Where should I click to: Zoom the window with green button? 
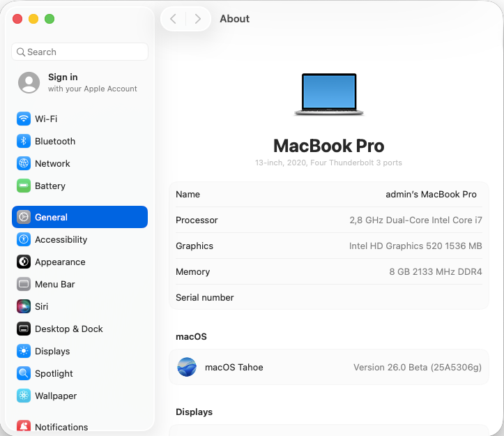tap(49, 19)
